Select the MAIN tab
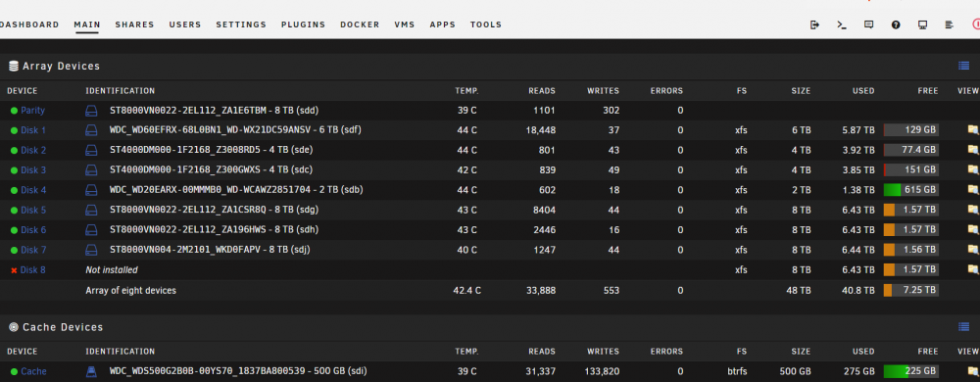This screenshot has height=382, width=980. point(87,24)
